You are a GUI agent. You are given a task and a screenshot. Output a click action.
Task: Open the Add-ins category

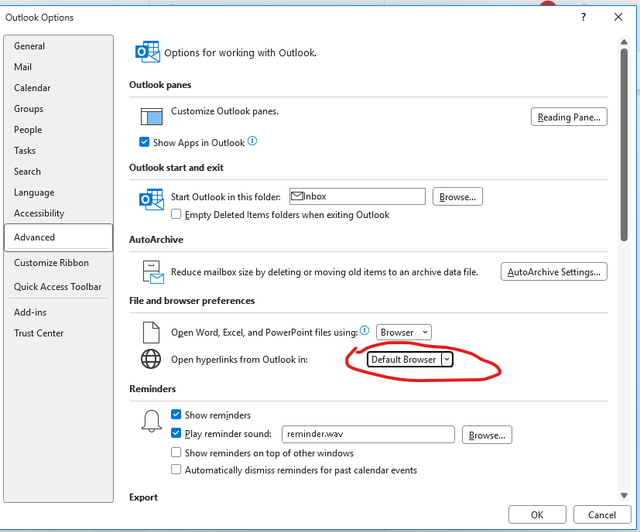pyautogui.click(x=58, y=312)
